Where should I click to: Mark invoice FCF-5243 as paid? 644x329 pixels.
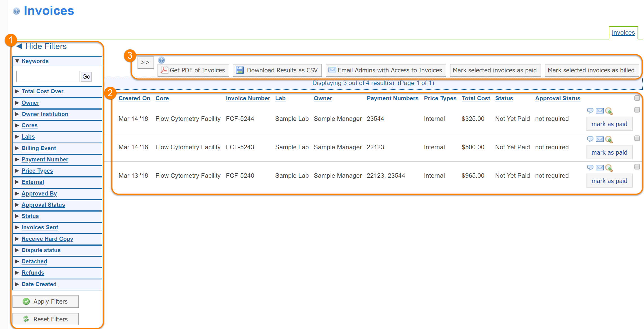pos(609,152)
